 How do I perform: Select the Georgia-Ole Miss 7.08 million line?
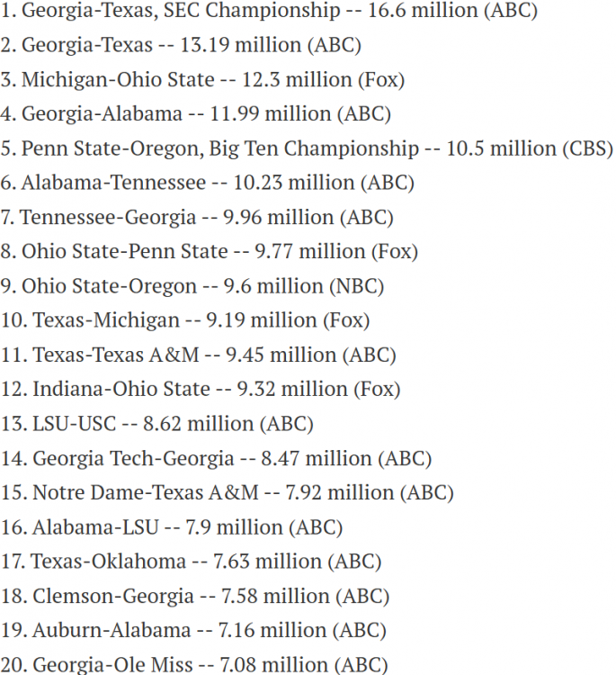194,664
